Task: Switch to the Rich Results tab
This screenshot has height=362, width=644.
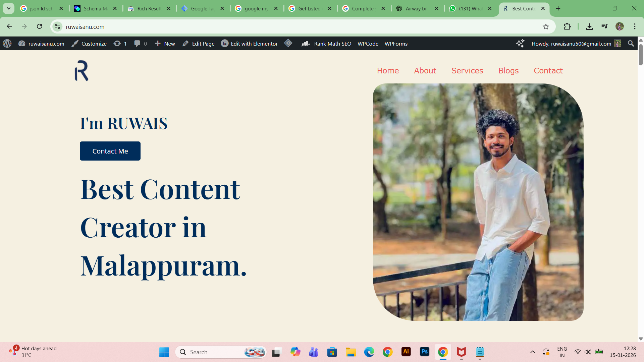Action: pyautogui.click(x=149, y=8)
